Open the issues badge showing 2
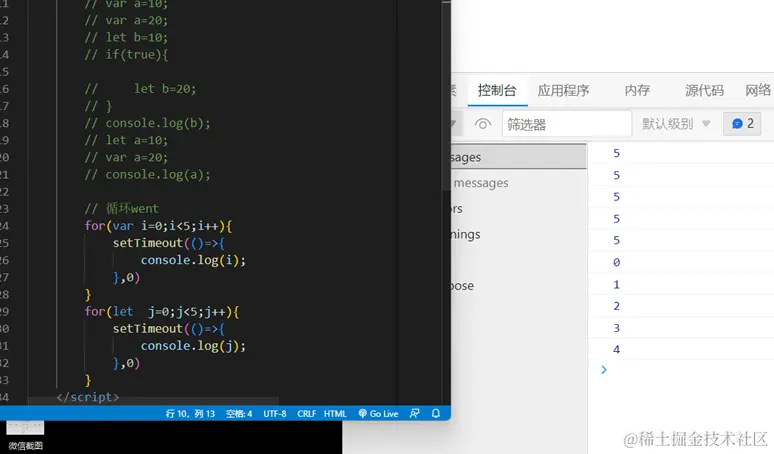Viewport: 774px width, 454px height. (742, 123)
